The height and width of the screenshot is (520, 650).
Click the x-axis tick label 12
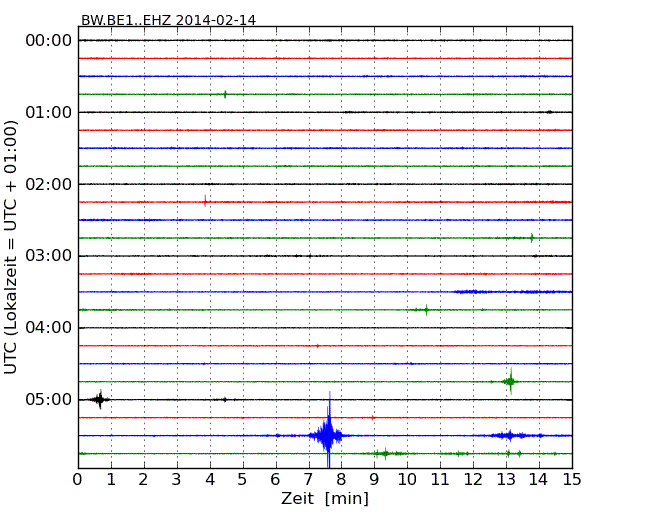tap(473, 480)
